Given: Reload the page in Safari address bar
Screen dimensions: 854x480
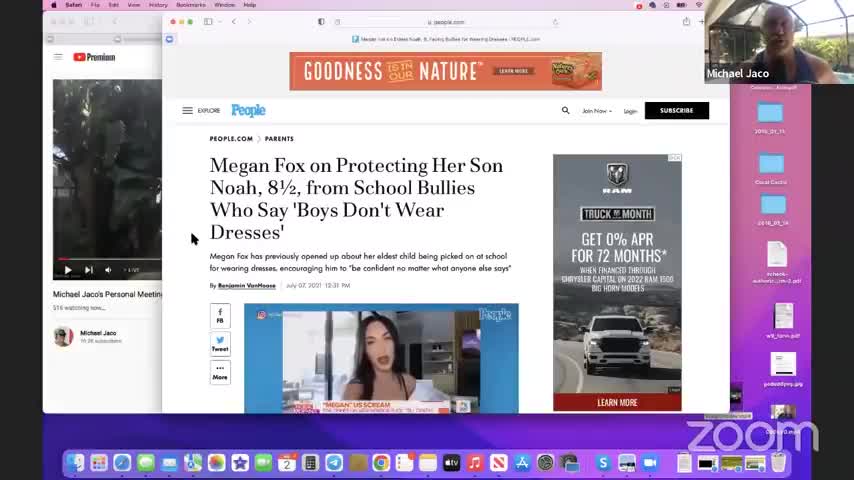Looking at the screenshot, I should (x=555, y=22).
